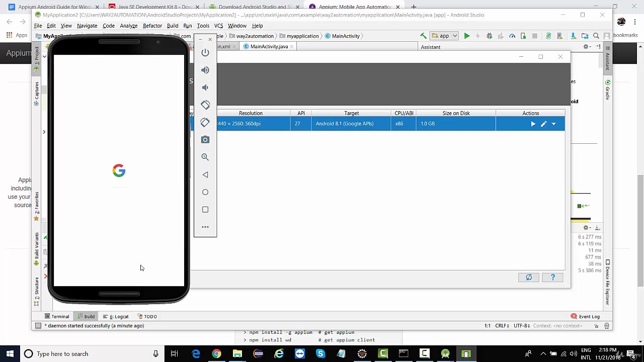Click the Windows taskbar search box
644x362 pixels.
91,354
